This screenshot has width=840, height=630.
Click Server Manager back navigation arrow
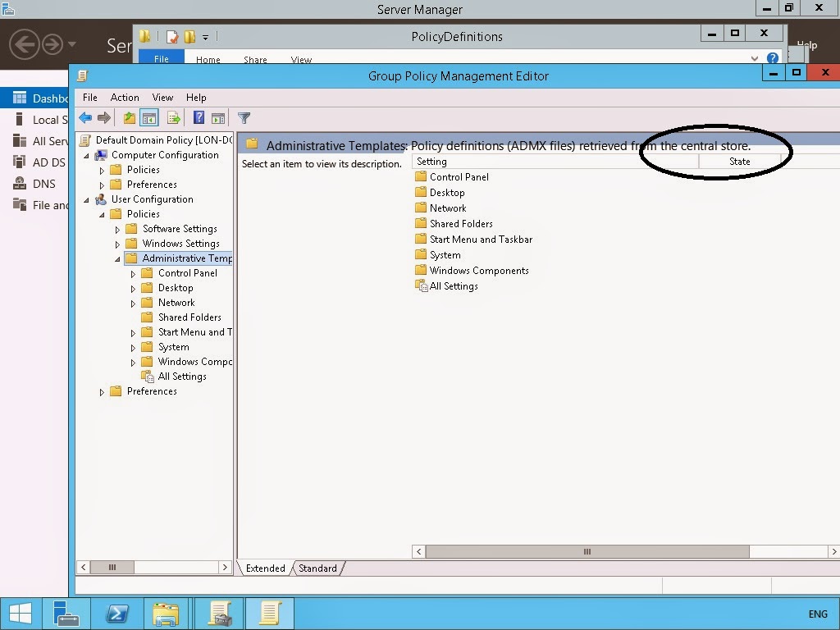[24, 44]
